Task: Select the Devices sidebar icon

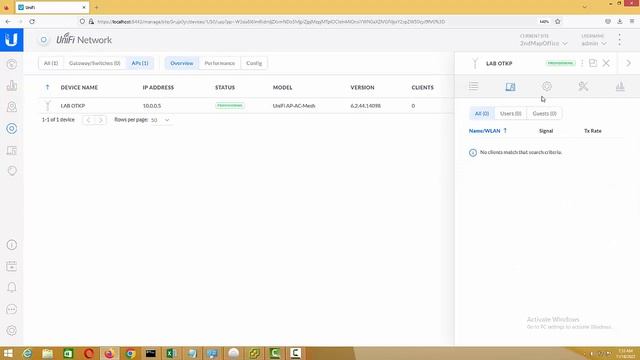Action: (x=12, y=129)
